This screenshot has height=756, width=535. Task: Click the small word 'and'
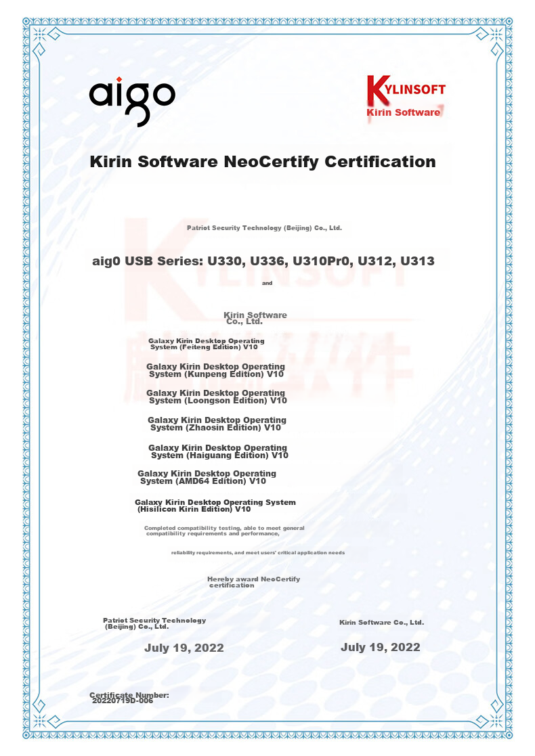point(267,284)
